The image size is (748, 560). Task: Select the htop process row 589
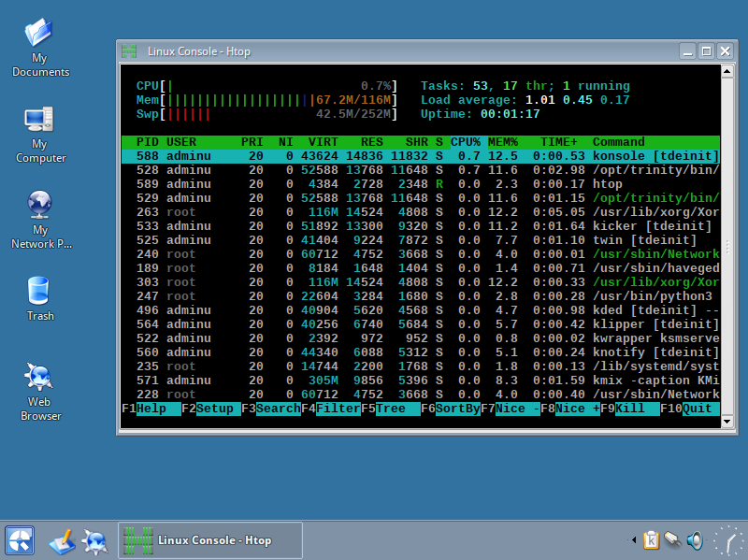[420, 184]
